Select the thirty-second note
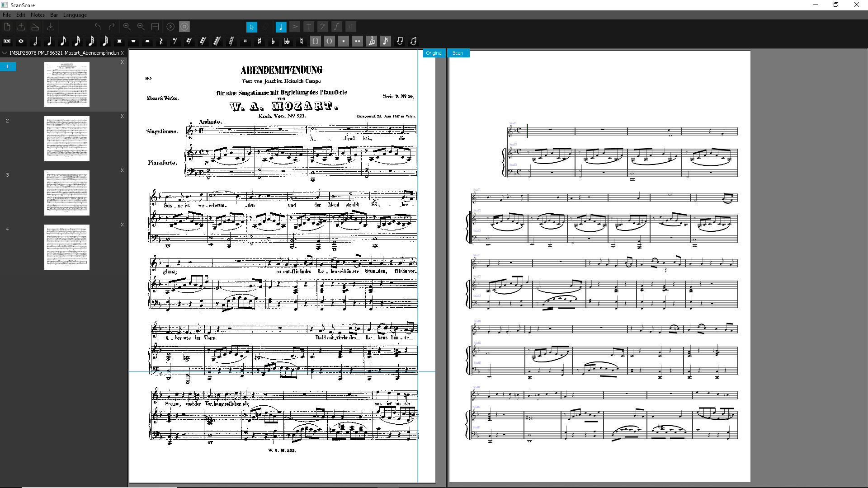868x488 pixels. click(91, 41)
